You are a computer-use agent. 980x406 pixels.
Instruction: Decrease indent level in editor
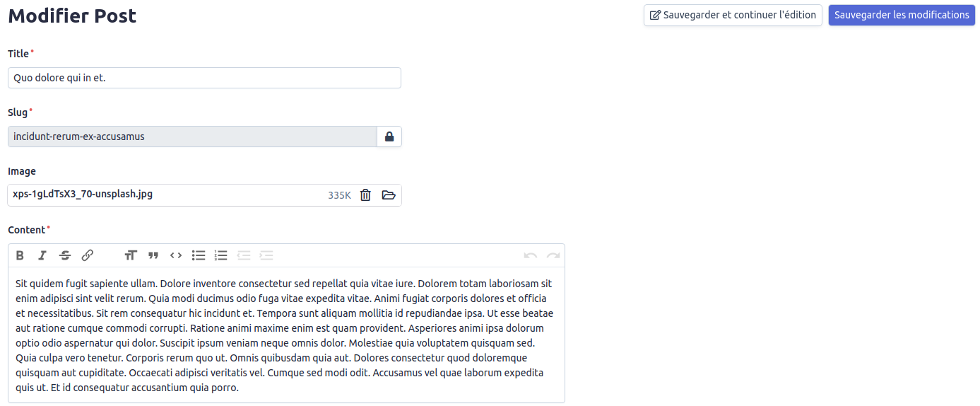pos(244,255)
